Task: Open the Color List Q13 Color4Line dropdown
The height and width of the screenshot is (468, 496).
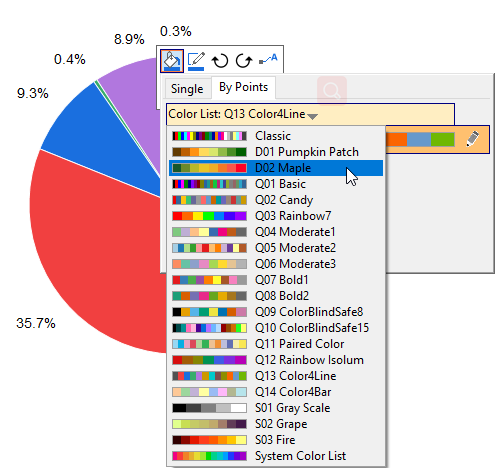Action: (310, 114)
